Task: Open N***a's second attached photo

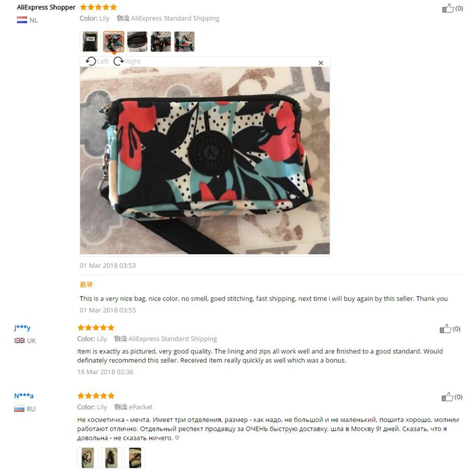Action: click(111, 457)
